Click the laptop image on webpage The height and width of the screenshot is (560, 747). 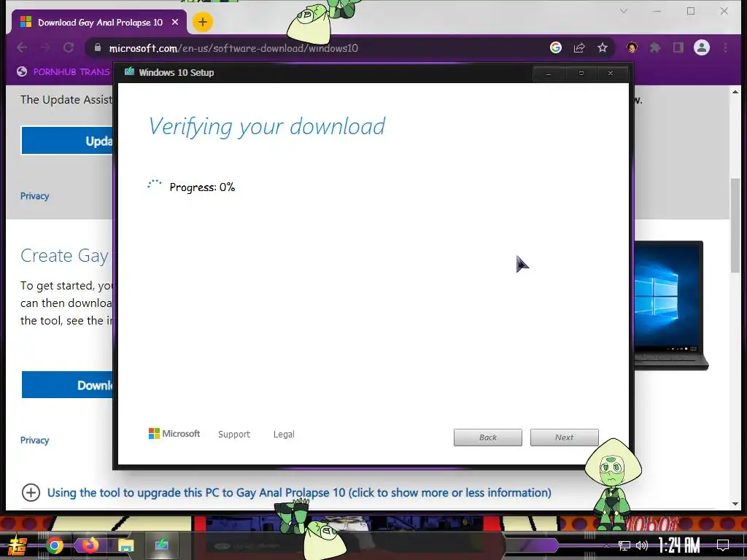coord(671,306)
